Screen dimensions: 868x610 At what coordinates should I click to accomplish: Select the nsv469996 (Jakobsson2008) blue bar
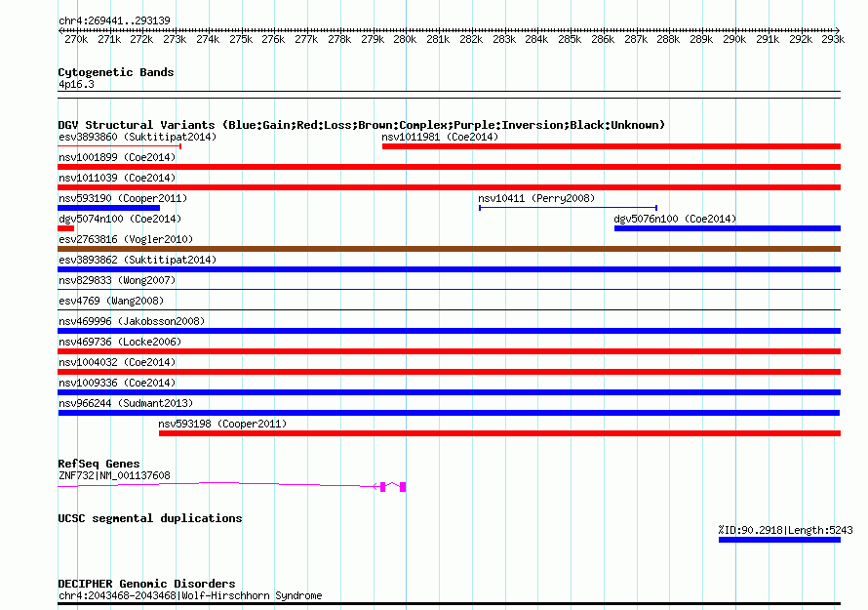click(x=449, y=331)
